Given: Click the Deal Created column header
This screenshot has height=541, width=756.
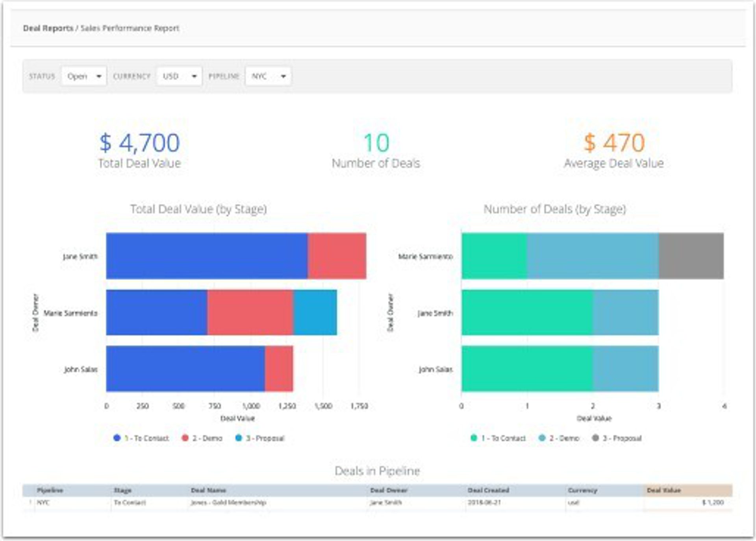Looking at the screenshot, I should 488,490.
